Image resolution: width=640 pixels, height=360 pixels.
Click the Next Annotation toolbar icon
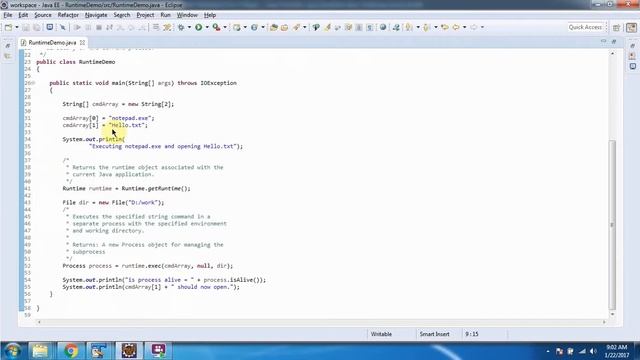(409, 27)
